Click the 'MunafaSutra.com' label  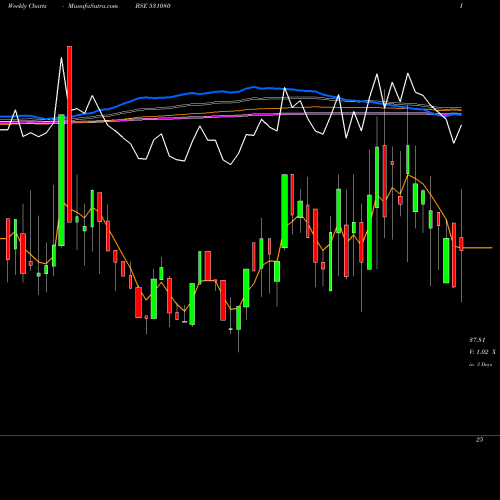pyautogui.click(x=93, y=6)
